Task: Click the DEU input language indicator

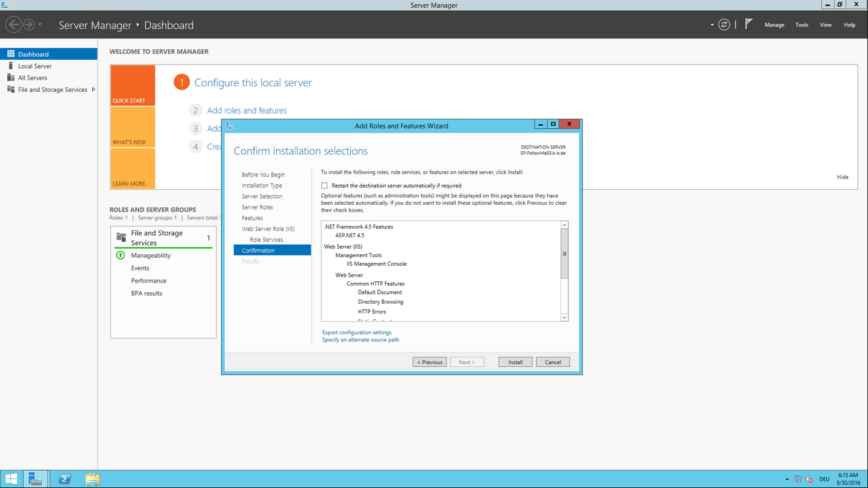Action: coord(825,480)
